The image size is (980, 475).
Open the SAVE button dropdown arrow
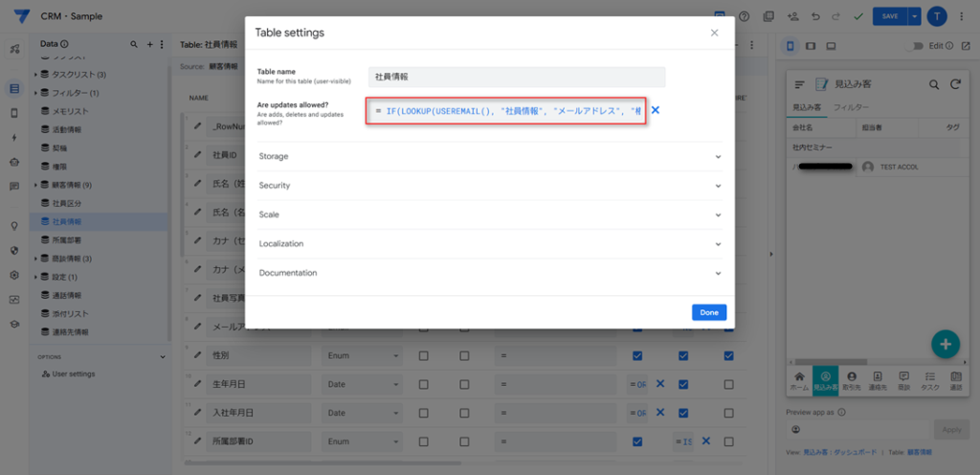pos(915,16)
